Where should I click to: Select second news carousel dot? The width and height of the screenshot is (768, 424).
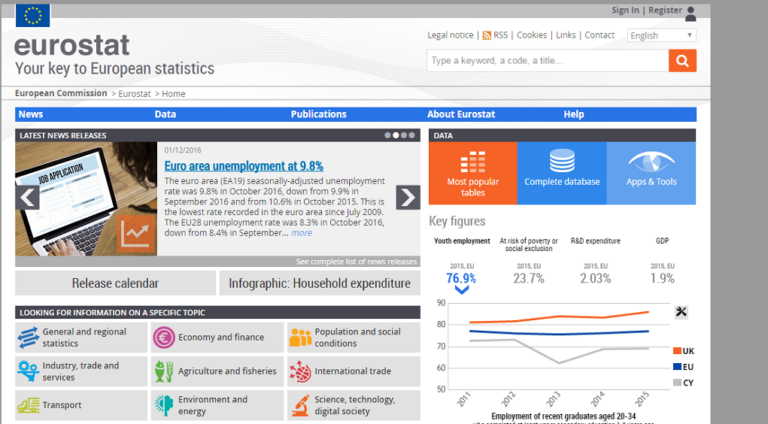tap(396, 135)
